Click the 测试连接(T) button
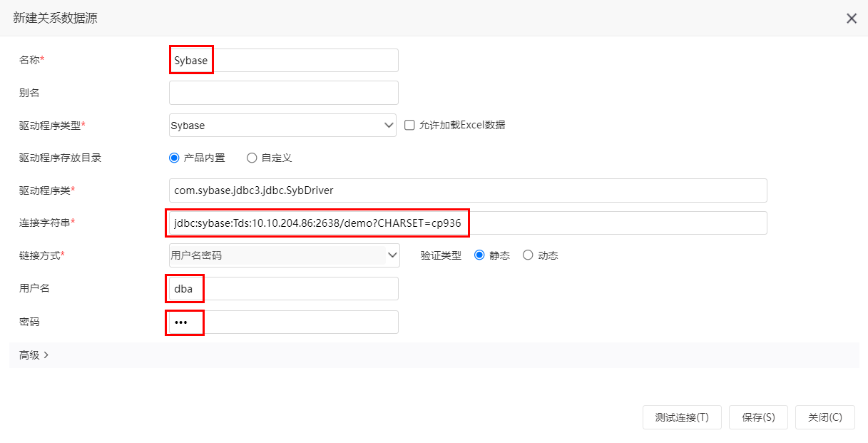Viewport: 868px width, 443px height. coord(682,417)
